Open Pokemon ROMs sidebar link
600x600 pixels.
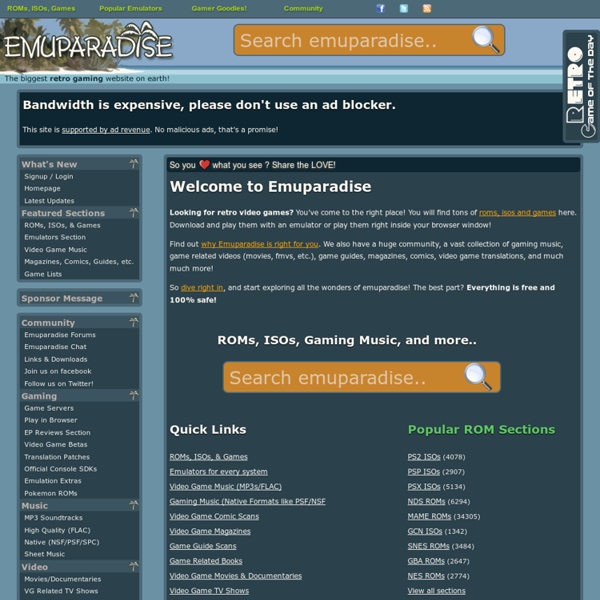pyautogui.click(x=51, y=493)
